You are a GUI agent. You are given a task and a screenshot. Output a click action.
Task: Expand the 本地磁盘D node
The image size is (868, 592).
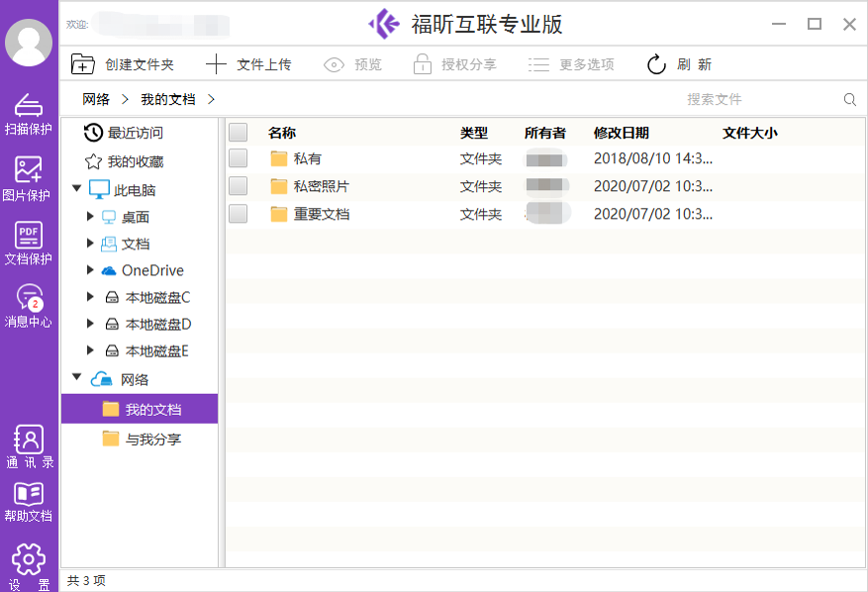[x=90, y=324]
